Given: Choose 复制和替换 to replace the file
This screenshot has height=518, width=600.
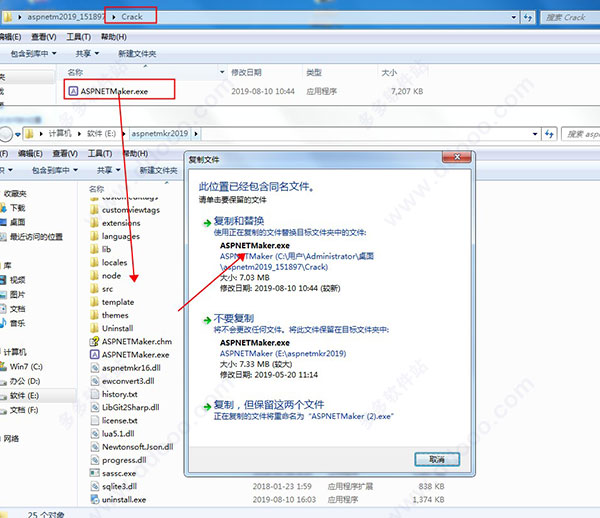Looking at the screenshot, I should click(x=239, y=221).
